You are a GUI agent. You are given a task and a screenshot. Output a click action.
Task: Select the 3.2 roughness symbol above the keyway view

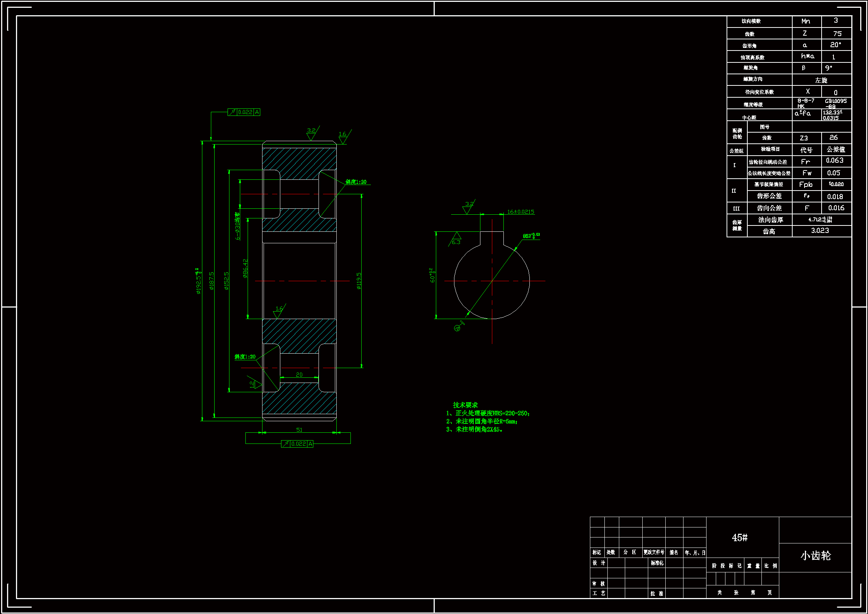tap(468, 207)
